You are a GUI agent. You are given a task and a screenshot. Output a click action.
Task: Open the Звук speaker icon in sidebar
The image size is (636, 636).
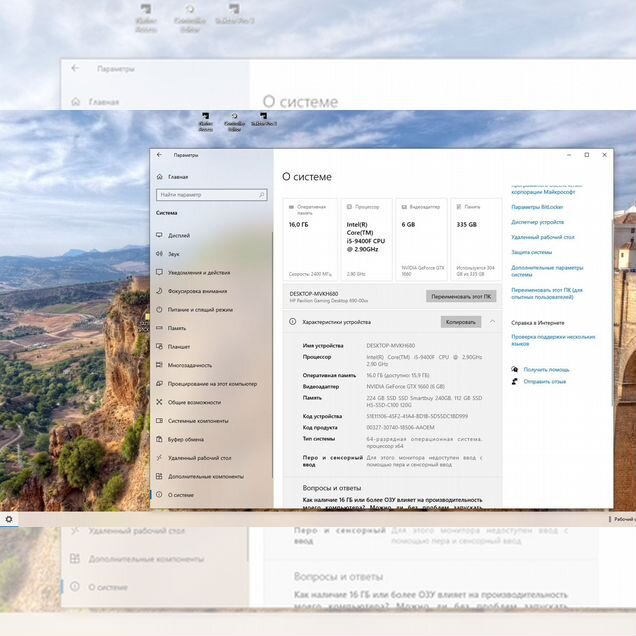click(x=159, y=254)
